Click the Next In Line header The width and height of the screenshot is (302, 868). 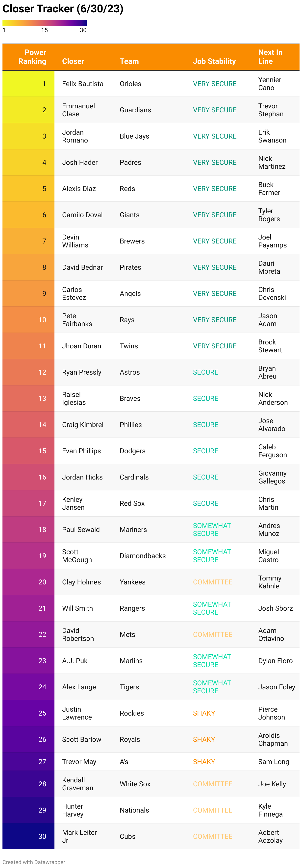[x=270, y=57]
